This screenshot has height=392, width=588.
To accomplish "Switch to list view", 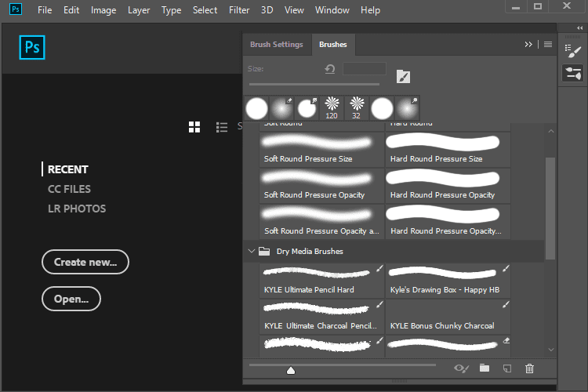I will tap(222, 127).
